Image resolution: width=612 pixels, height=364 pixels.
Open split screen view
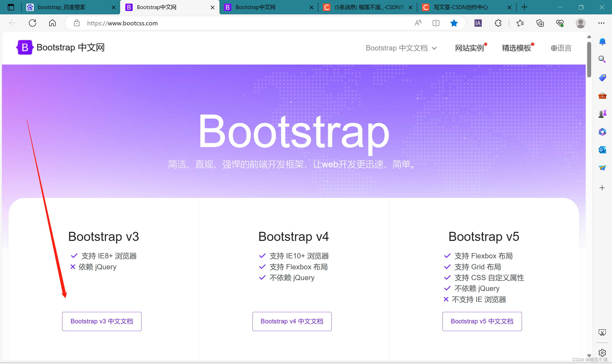coord(436,23)
